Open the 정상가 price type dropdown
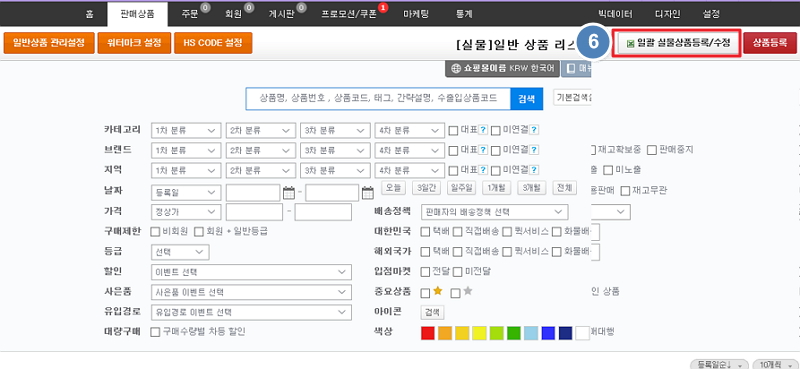Image resolution: width=800 pixels, height=369 pixels. point(186,212)
